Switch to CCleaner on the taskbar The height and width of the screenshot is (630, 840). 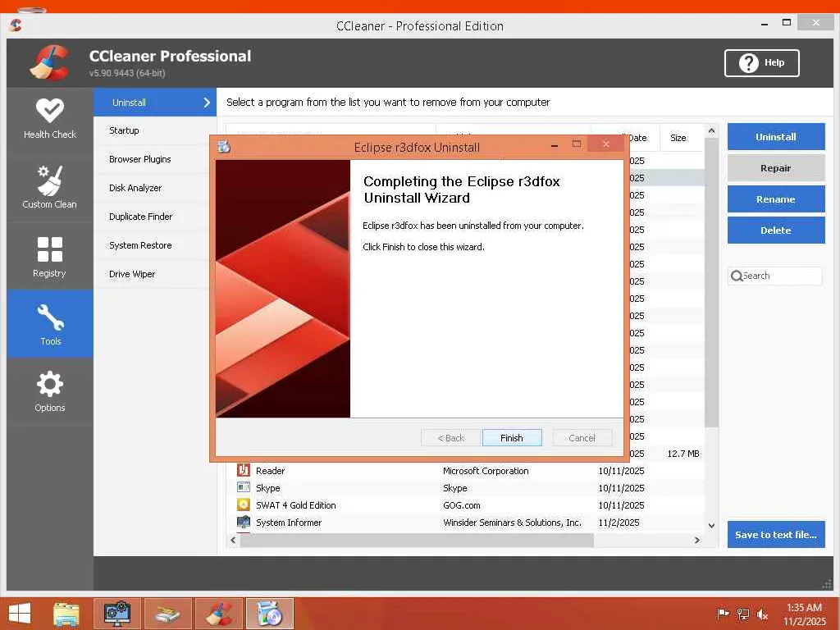(x=220, y=614)
